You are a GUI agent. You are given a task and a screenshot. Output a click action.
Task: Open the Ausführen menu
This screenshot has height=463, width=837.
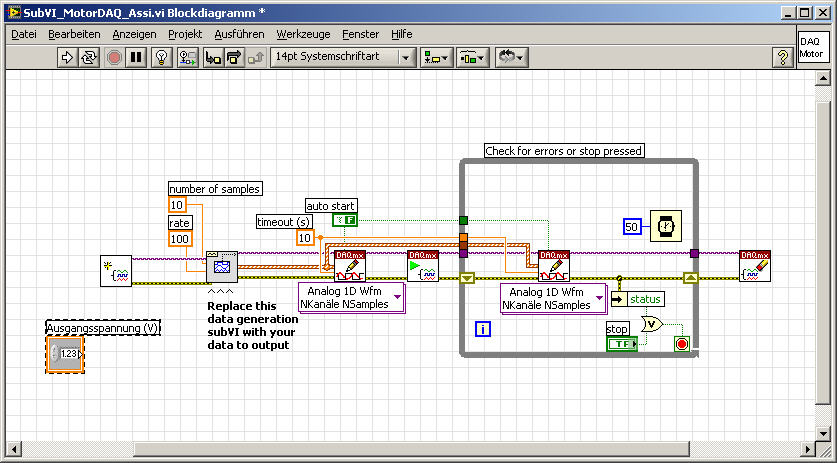tap(239, 34)
